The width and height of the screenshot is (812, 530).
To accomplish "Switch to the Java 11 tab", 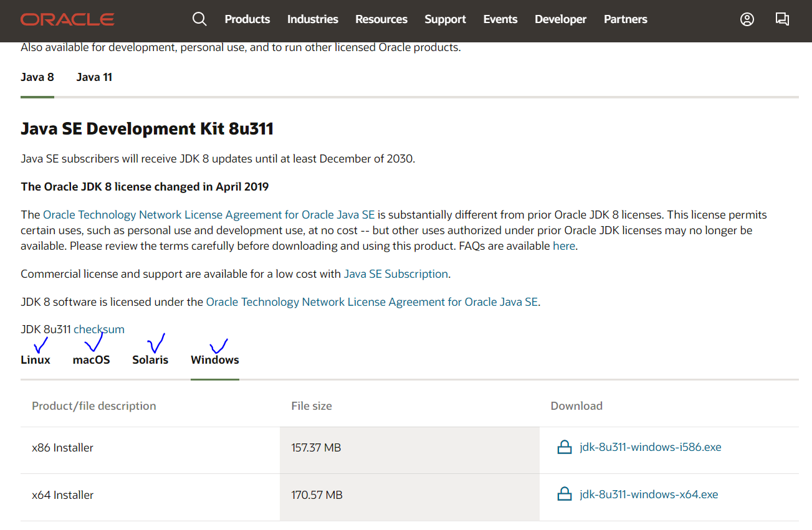I will [x=94, y=77].
